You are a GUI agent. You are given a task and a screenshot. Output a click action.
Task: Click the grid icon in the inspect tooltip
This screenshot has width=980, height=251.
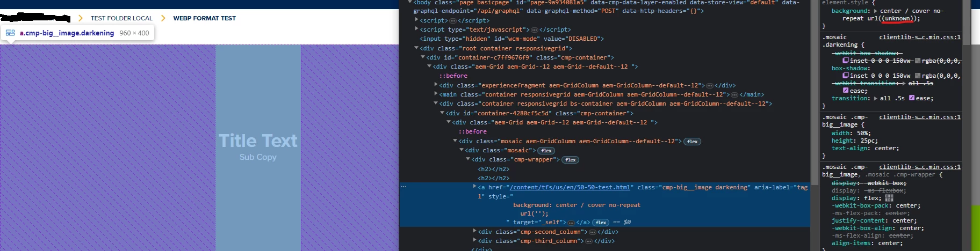10,33
